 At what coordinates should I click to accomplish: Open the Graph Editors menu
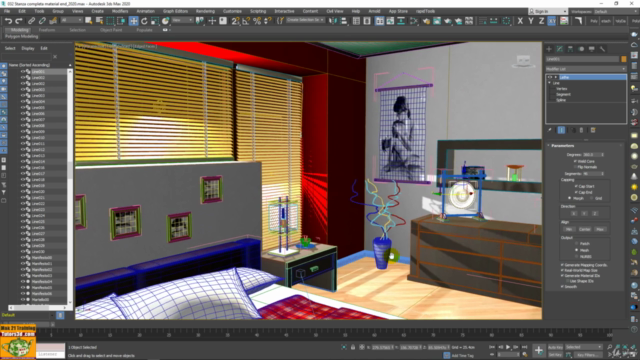pos(175,11)
